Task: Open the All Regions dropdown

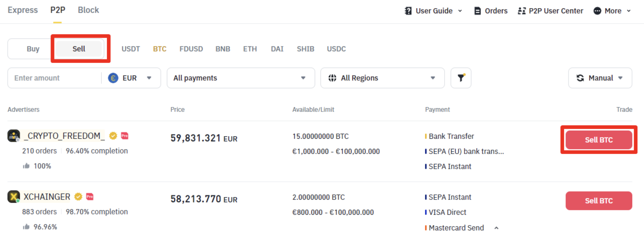Action: click(x=382, y=78)
